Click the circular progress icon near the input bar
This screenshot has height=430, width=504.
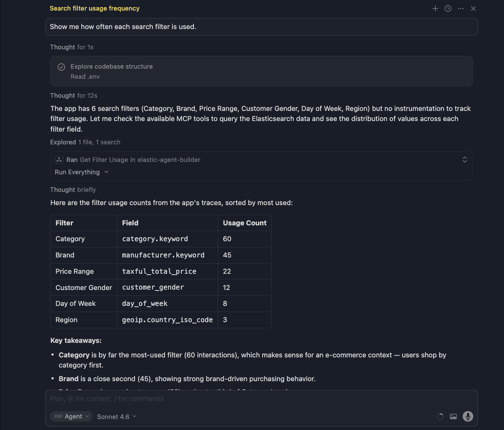point(440,416)
